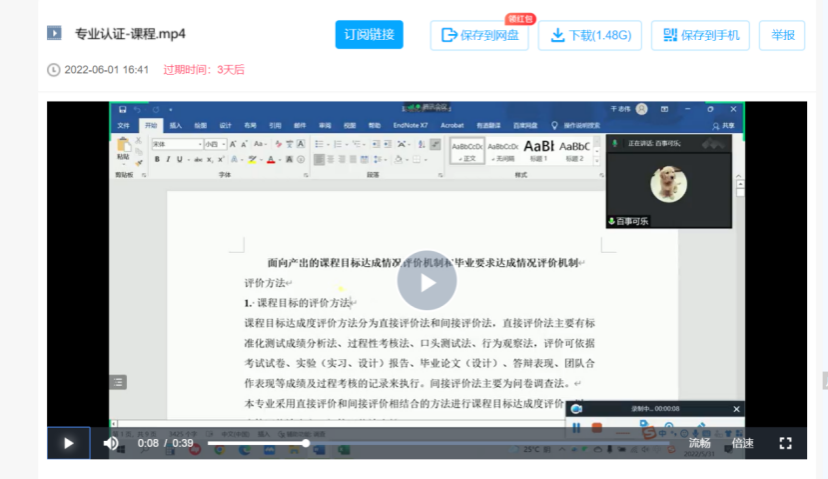828x479 pixels.
Task: Click the play icon in player controls
Action: [68, 443]
